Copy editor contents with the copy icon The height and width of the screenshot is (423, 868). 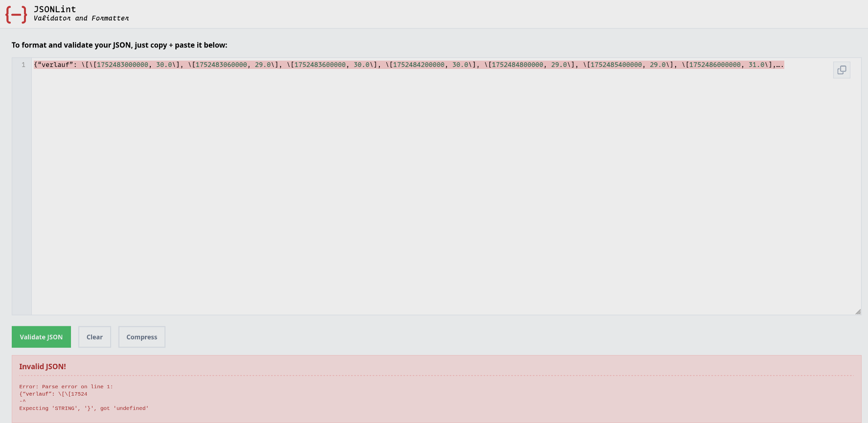pos(842,70)
